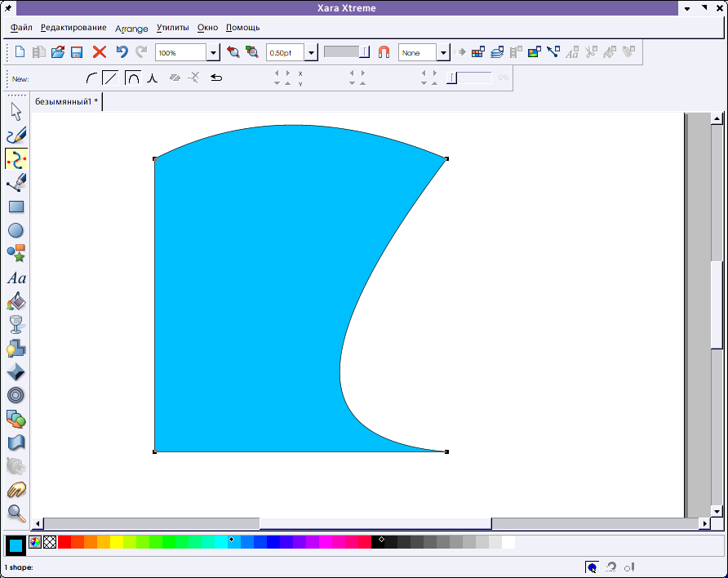Click the red X delete icon

point(100,52)
